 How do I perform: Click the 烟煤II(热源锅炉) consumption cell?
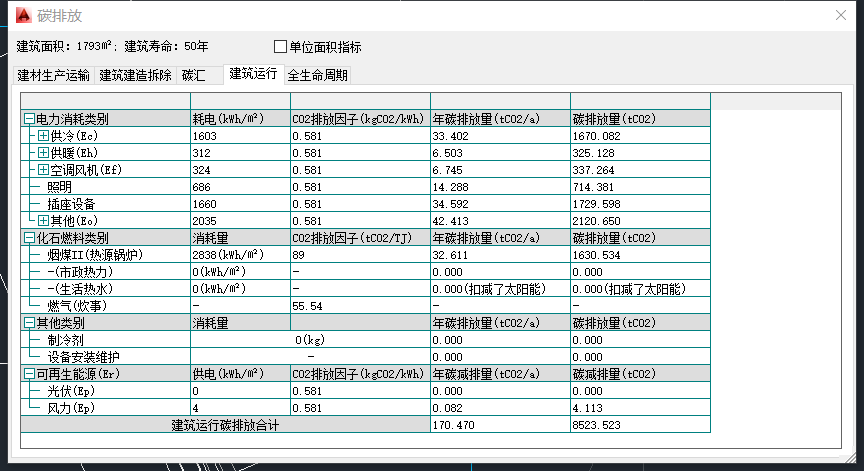point(239,255)
